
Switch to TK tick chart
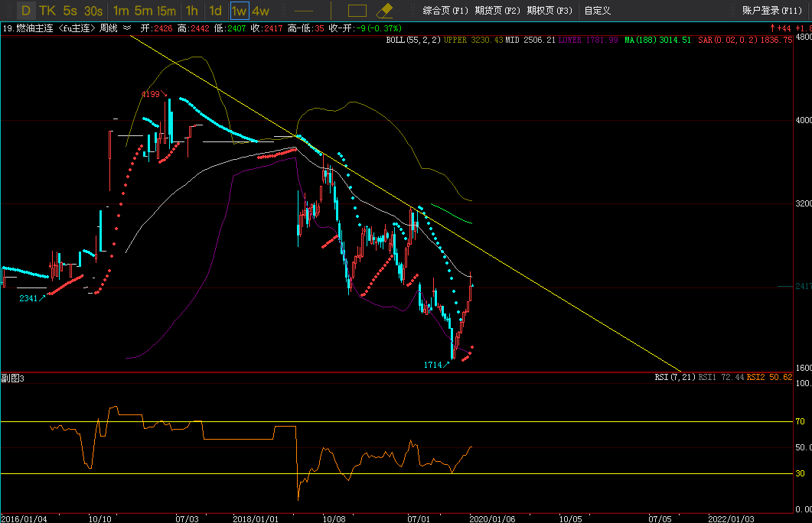pyautogui.click(x=47, y=11)
